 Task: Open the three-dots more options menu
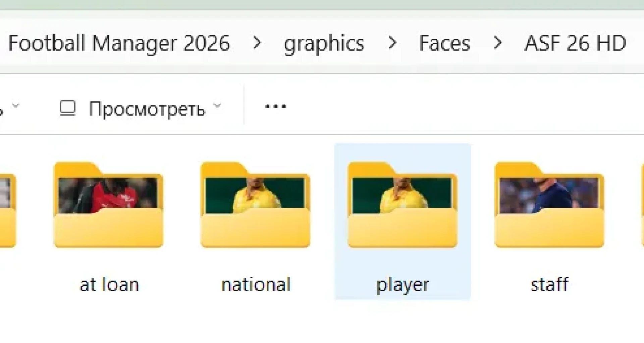point(276,107)
